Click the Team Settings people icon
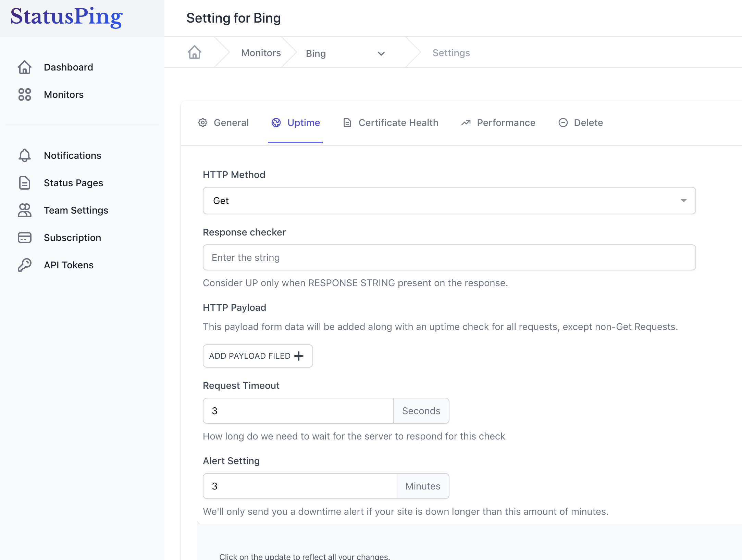The image size is (742, 560). [25, 210]
